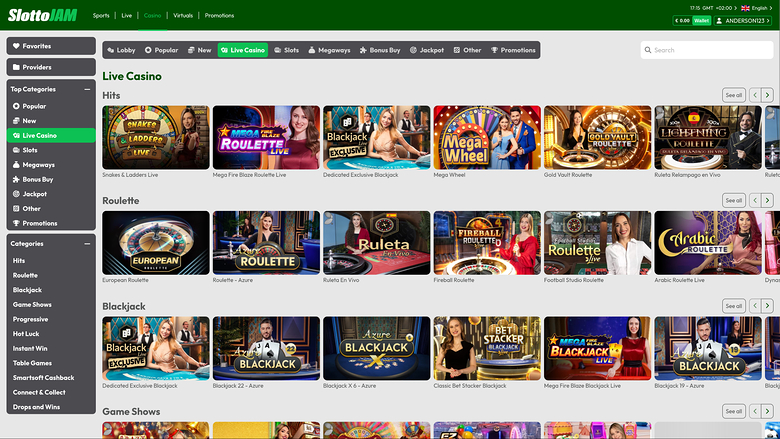Open the Bonus Buy tab in category bar
The image size is (780, 439).
coord(380,50)
